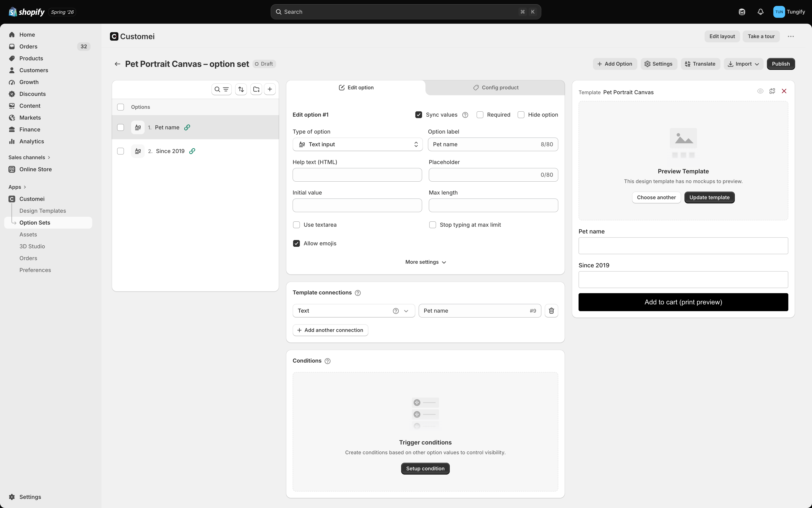Enable Stop typing at max limit

(432, 225)
